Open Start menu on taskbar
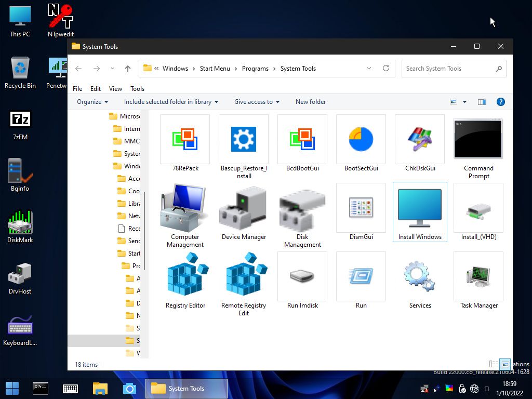532x399 pixels. click(x=12, y=389)
